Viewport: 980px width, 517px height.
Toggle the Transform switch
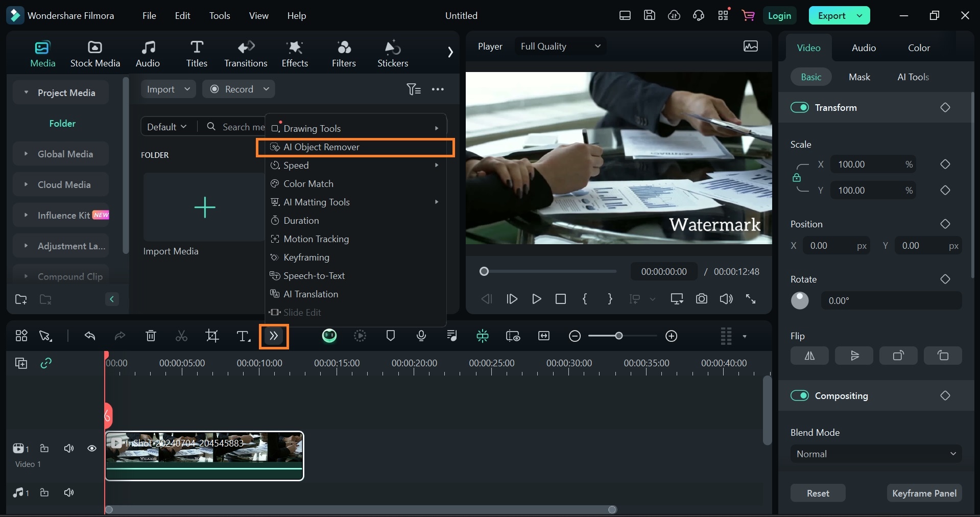pyautogui.click(x=800, y=107)
